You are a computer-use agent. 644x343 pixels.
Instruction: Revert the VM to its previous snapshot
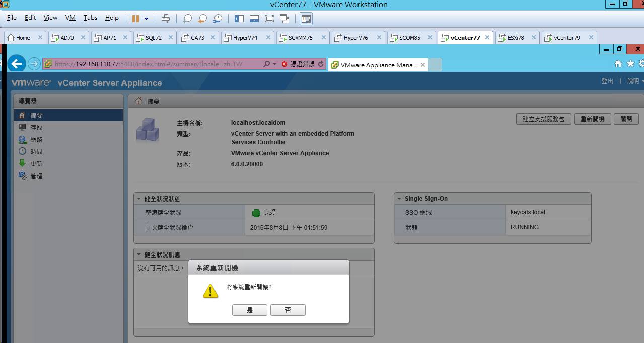(x=202, y=19)
